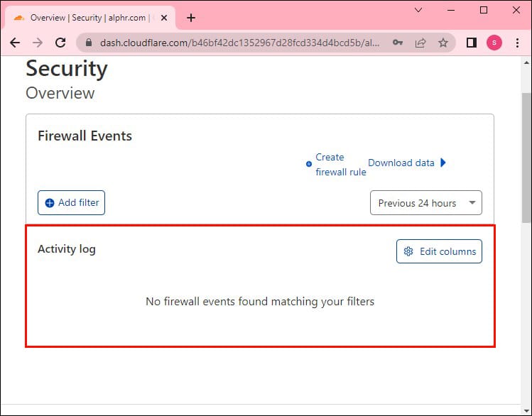Open the profile avatar menu

pos(494,43)
